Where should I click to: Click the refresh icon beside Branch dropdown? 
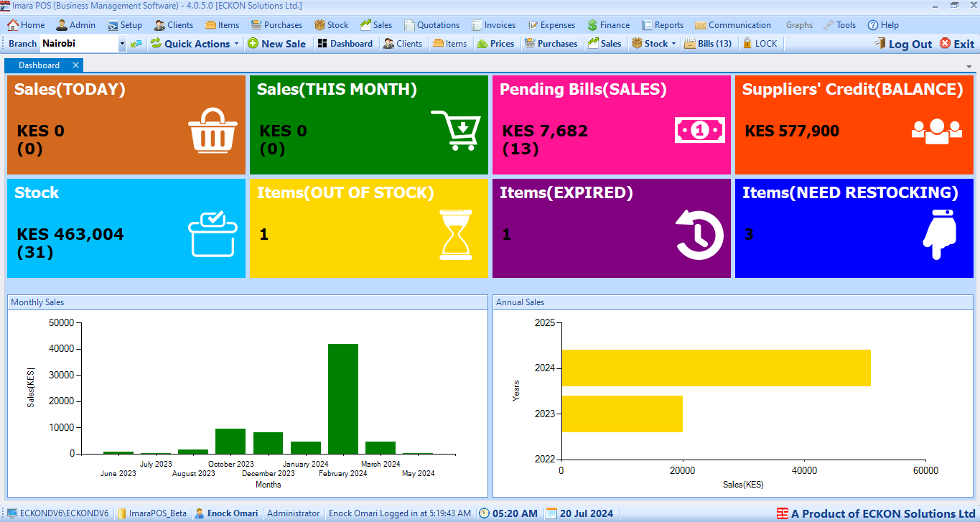pos(136,44)
